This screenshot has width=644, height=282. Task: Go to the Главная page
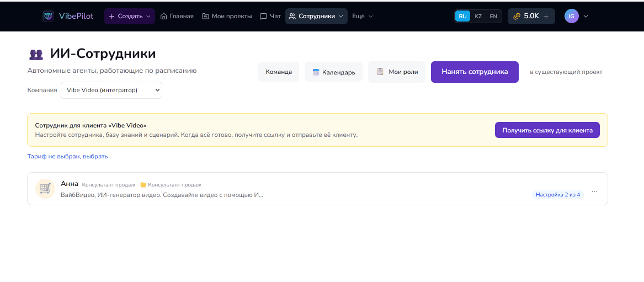[177, 17]
